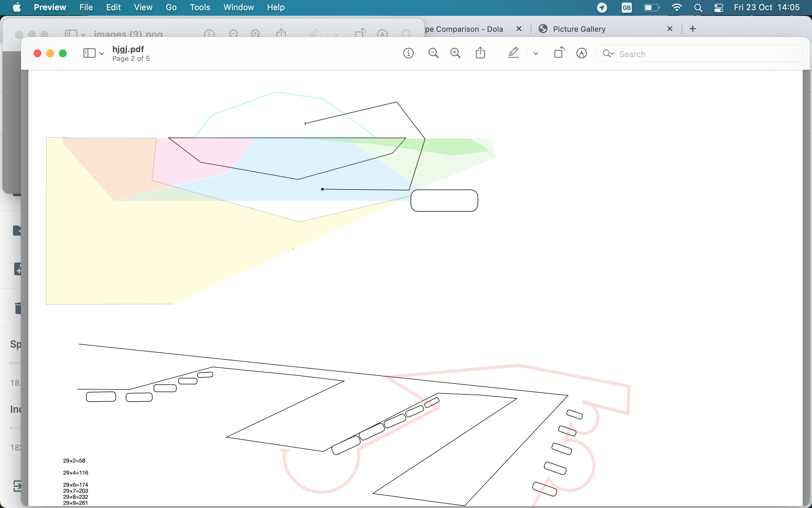Expand the highlight color options chevron
Viewport: 812px width, 508px height.
click(x=535, y=53)
